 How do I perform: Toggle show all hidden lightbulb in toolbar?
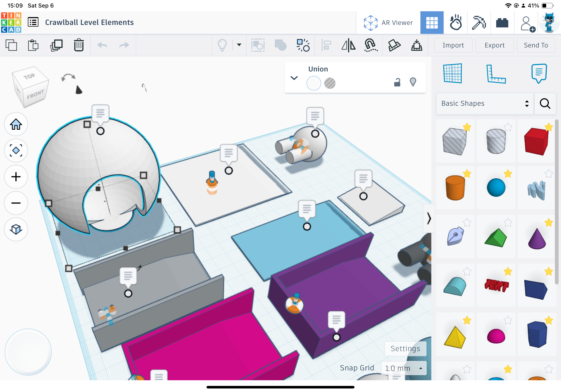click(222, 45)
